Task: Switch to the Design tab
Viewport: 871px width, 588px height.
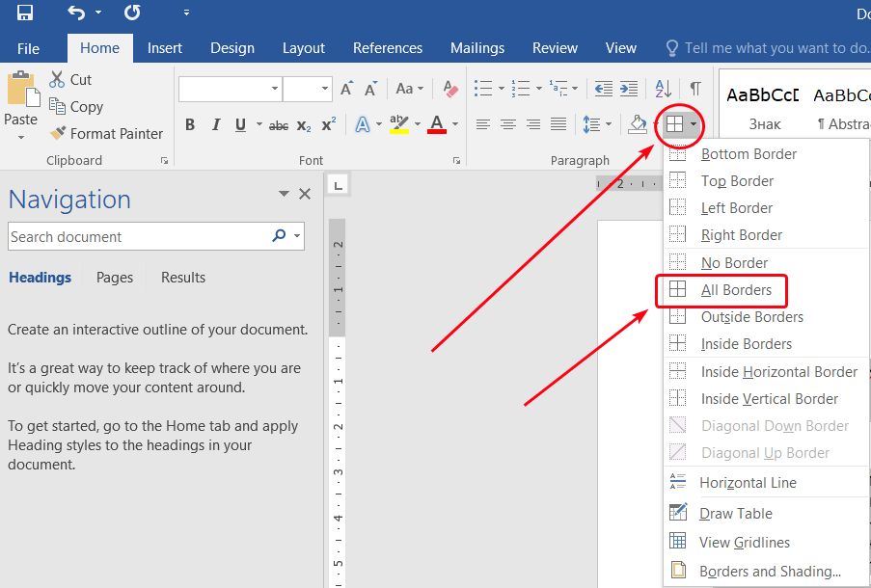Action: (232, 48)
